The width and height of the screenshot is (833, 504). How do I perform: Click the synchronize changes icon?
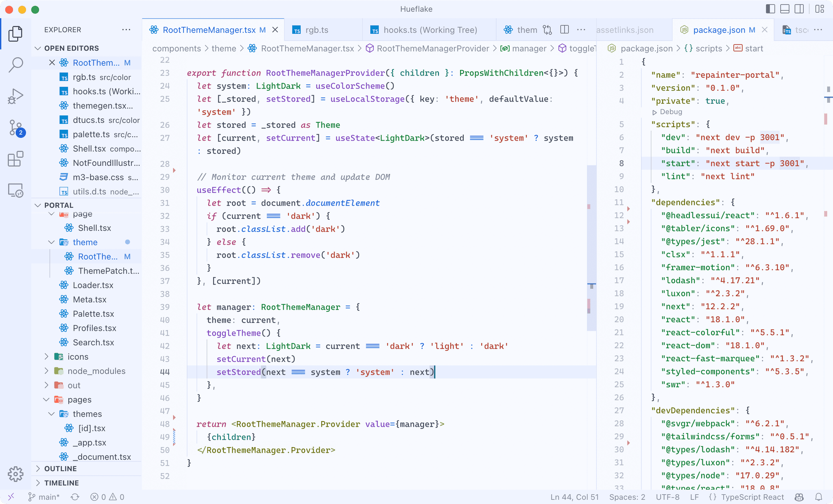click(75, 497)
